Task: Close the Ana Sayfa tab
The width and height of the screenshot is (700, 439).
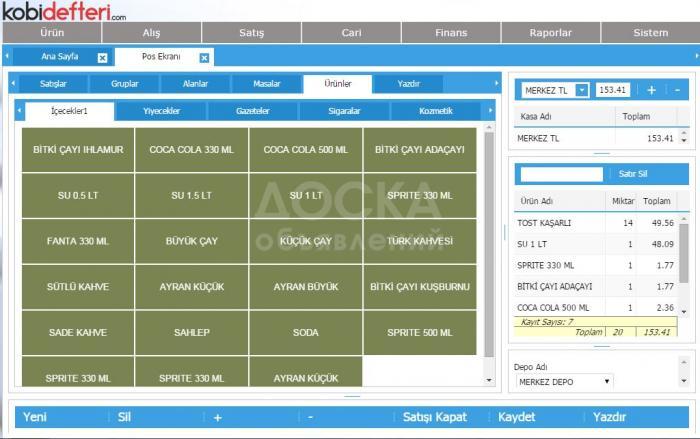Action: click(x=102, y=58)
